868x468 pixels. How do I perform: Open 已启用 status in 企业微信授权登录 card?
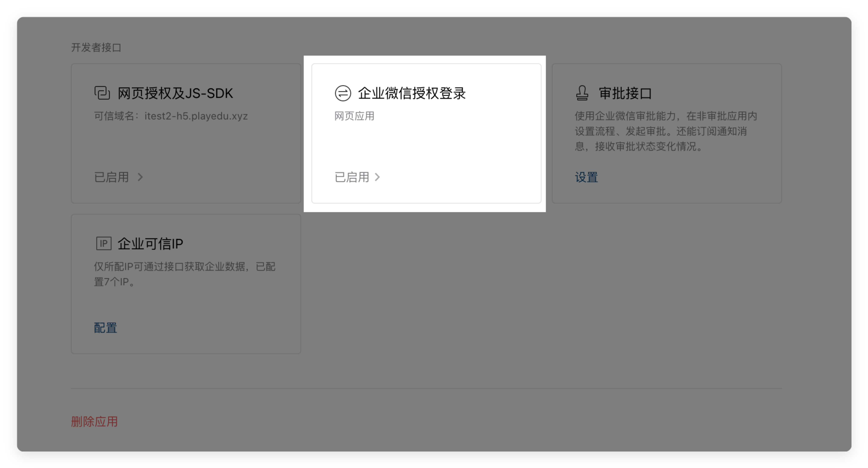(352, 177)
